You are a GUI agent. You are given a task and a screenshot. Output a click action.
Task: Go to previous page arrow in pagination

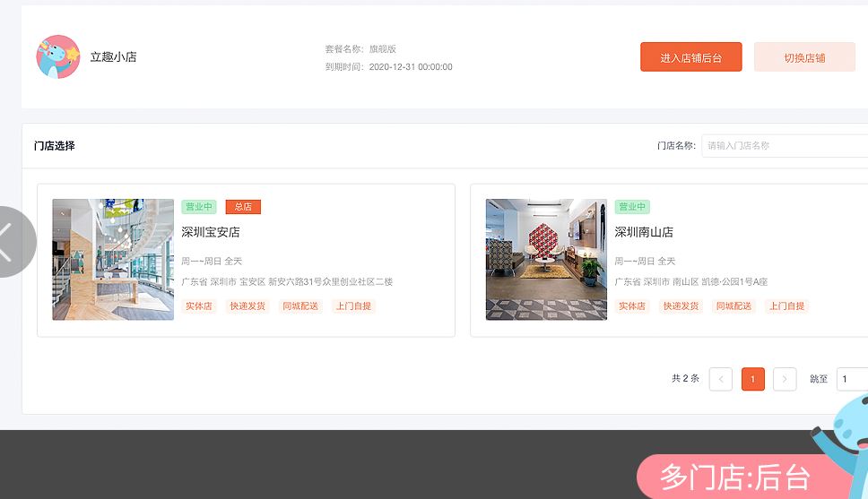[x=720, y=379]
